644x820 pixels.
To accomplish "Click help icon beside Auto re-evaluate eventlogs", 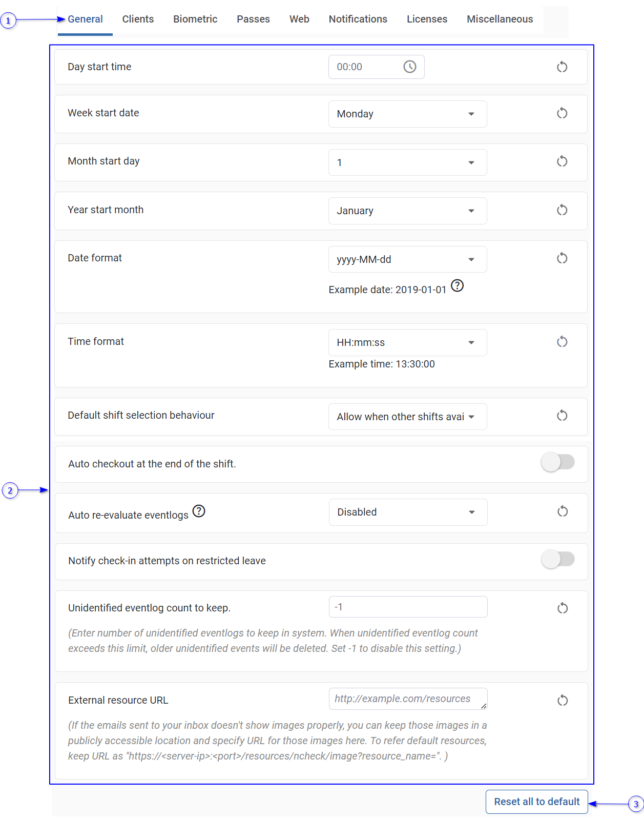I will pos(199,511).
